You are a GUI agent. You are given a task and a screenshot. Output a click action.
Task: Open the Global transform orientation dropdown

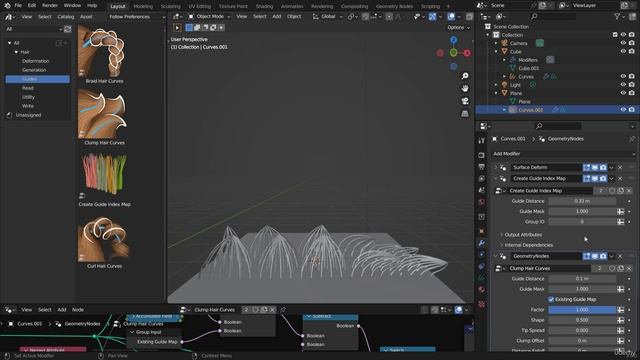pos(327,17)
